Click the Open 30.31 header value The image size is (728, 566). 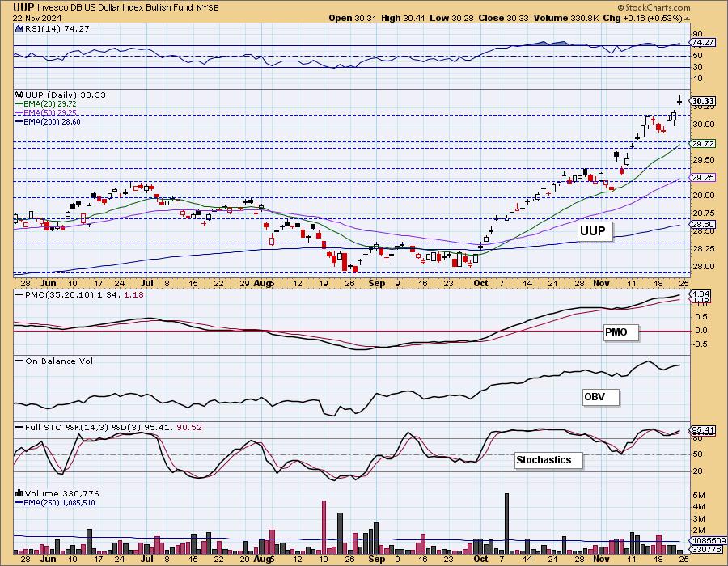[353, 18]
